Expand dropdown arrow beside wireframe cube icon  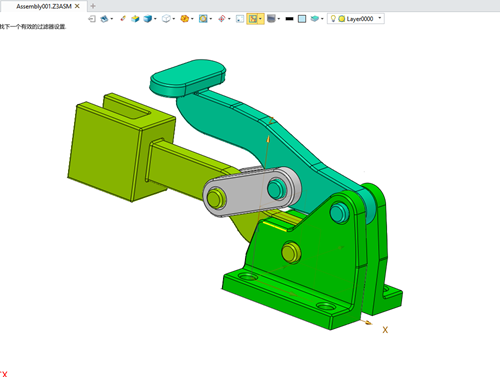click(x=173, y=19)
